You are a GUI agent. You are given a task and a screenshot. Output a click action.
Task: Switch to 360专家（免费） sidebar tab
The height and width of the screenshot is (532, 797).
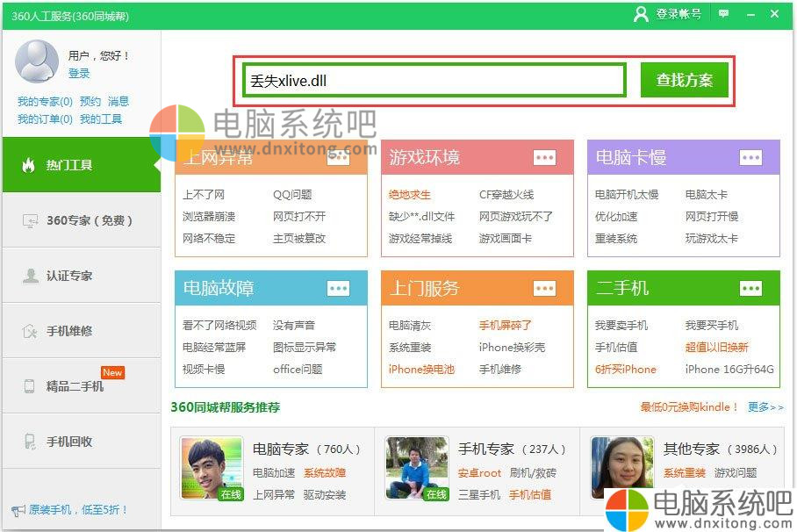[82, 220]
